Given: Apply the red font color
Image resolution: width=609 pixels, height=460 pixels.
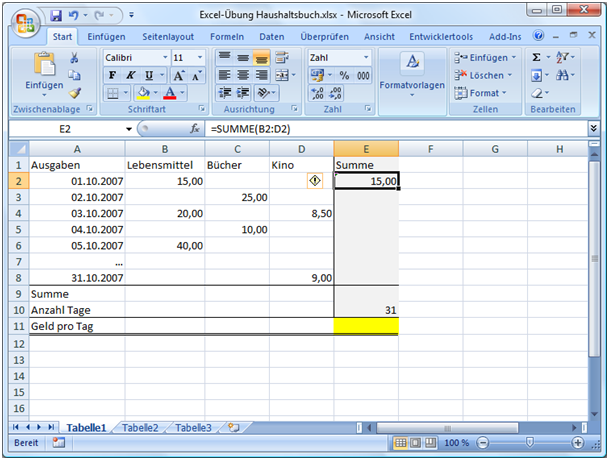Looking at the screenshot, I should 170,93.
